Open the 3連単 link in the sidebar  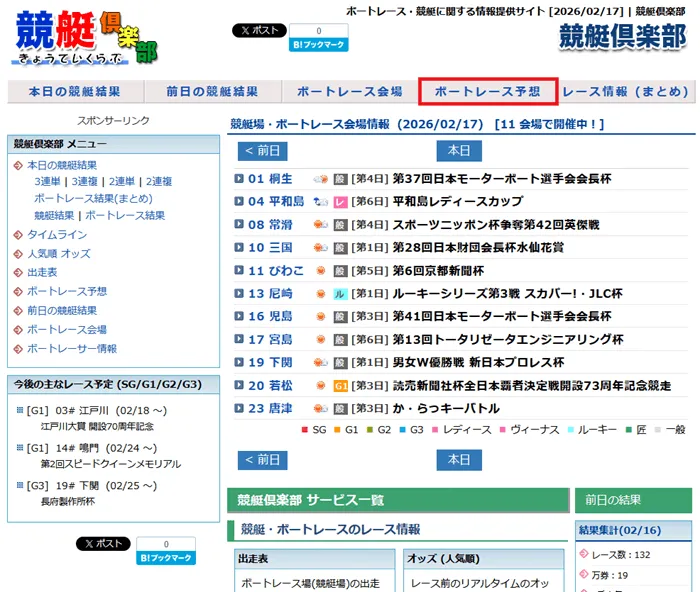[48, 182]
